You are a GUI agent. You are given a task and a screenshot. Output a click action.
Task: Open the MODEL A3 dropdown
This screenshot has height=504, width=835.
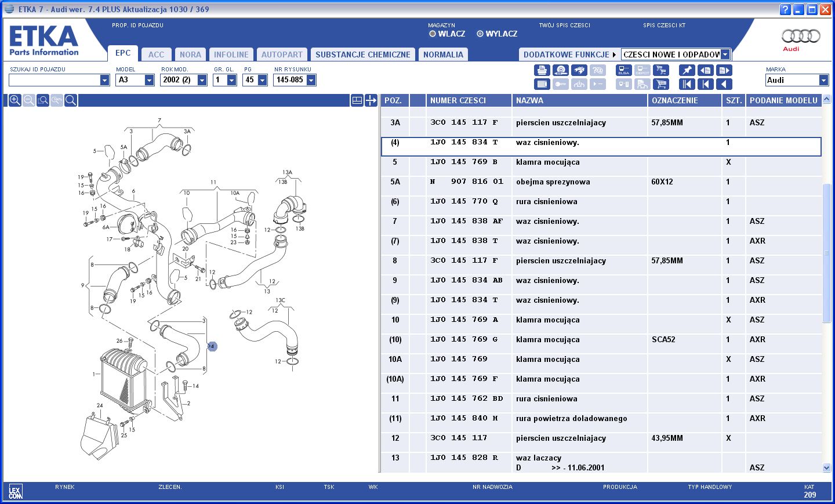(149, 80)
